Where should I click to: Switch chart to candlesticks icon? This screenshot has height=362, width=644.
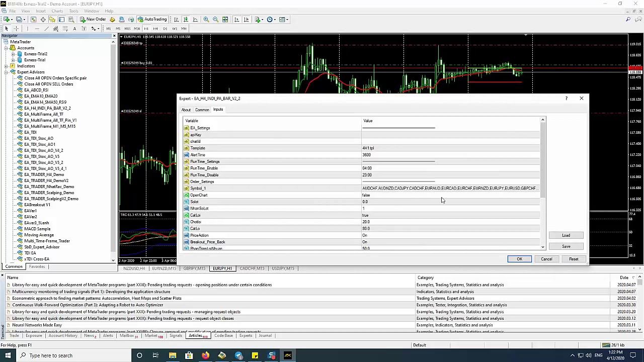186,19
